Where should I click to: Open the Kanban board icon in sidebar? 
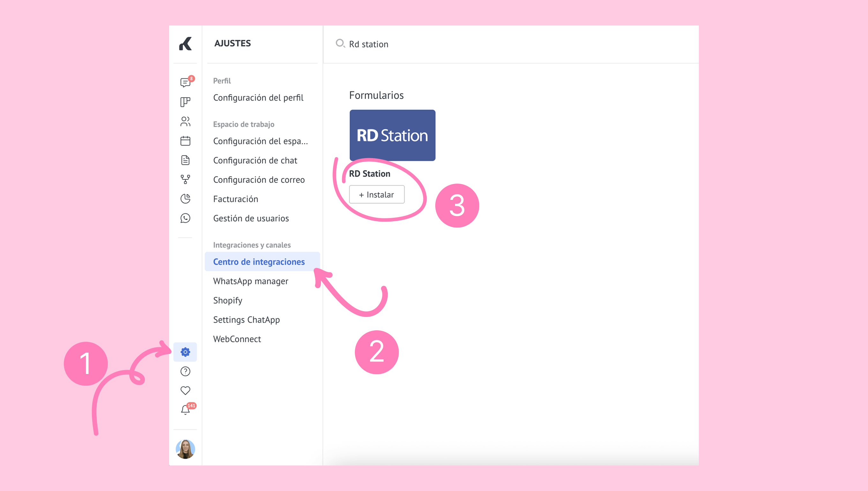click(185, 102)
